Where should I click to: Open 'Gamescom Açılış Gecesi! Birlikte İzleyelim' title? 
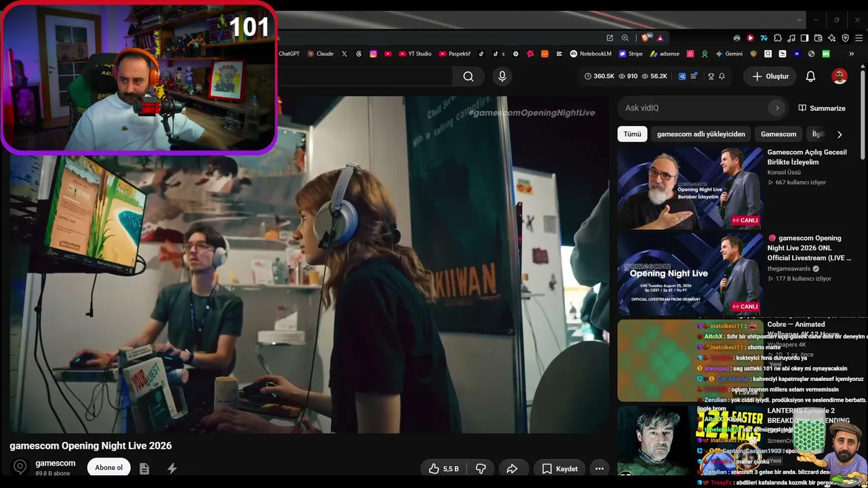coord(807,157)
